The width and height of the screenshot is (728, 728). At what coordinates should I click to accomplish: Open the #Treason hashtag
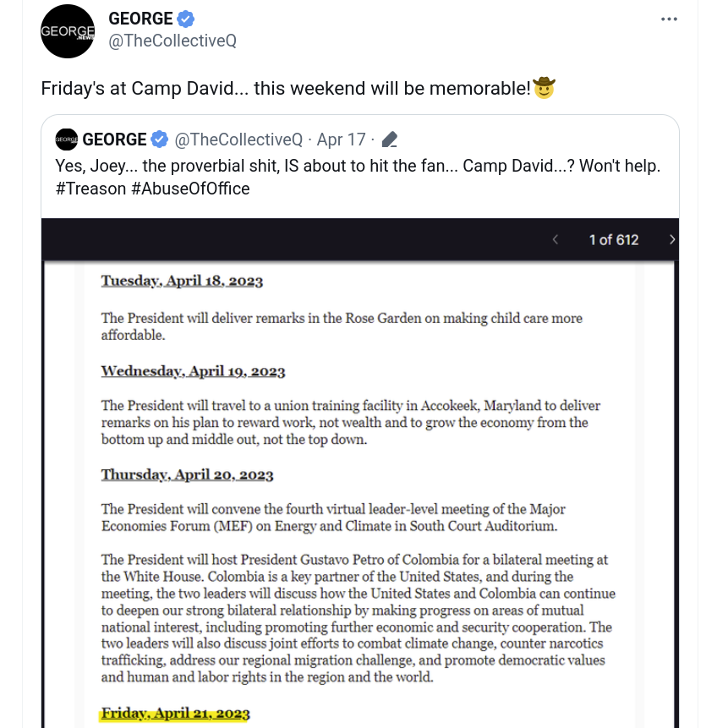point(90,189)
